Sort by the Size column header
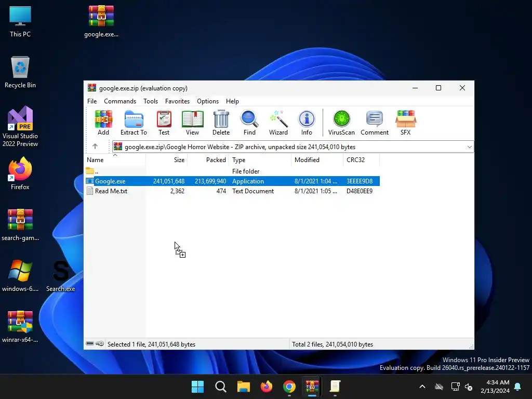The image size is (532, 399). pyautogui.click(x=167, y=160)
